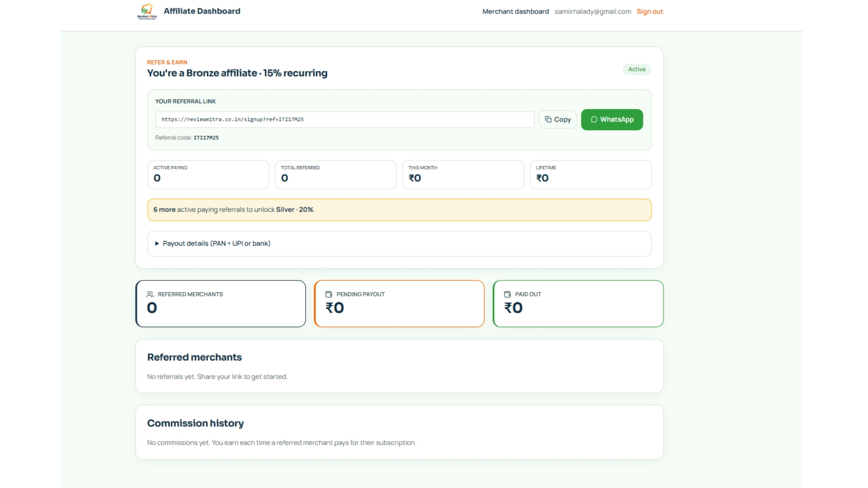
Task: Click the wallet icon in Pending Payout card
Action: coord(329,294)
